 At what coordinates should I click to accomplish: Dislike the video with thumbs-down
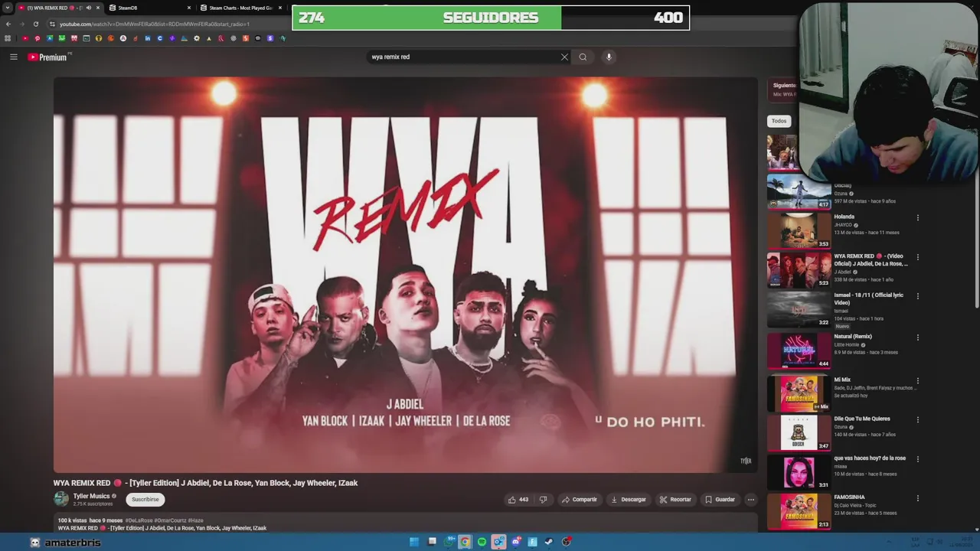(x=543, y=500)
